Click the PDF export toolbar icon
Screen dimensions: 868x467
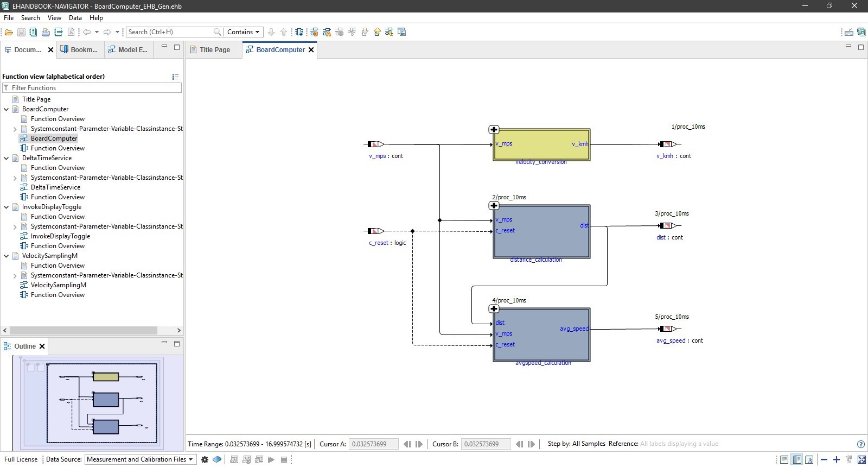point(71,32)
